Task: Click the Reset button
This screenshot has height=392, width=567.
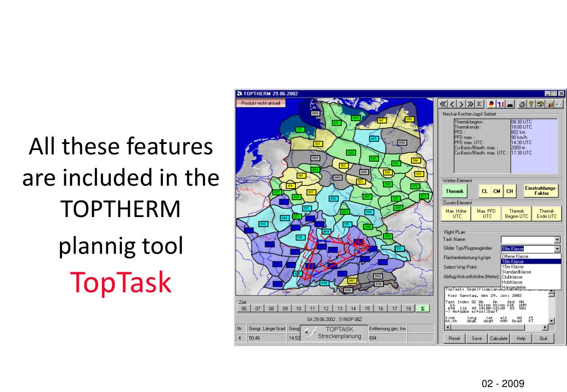Action: tap(454, 338)
